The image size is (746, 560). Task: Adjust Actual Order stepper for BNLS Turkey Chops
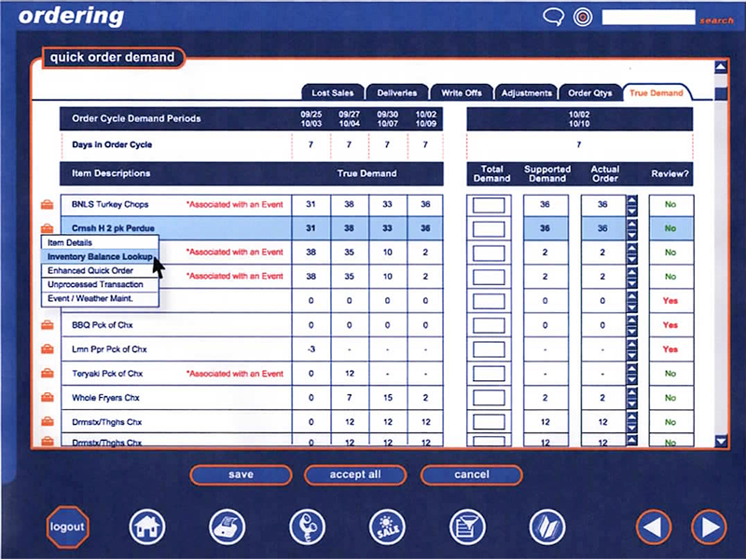pyautogui.click(x=632, y=205)
